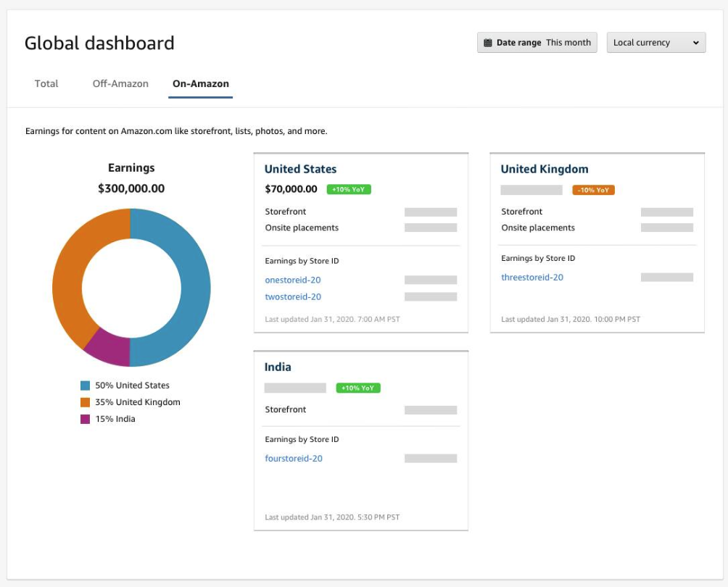Click the 50% United States legend label
The width and height of the screenshot is (728, 587).
coord(132,385)
